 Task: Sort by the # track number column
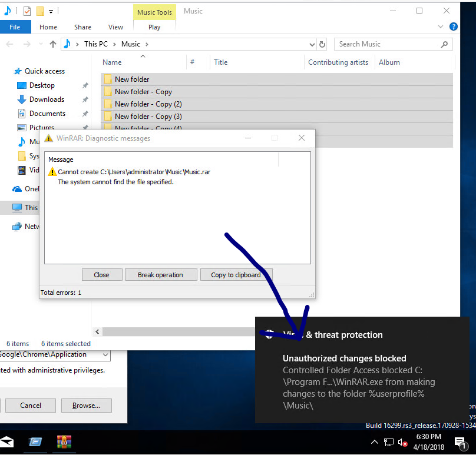(x=192, y=62)
